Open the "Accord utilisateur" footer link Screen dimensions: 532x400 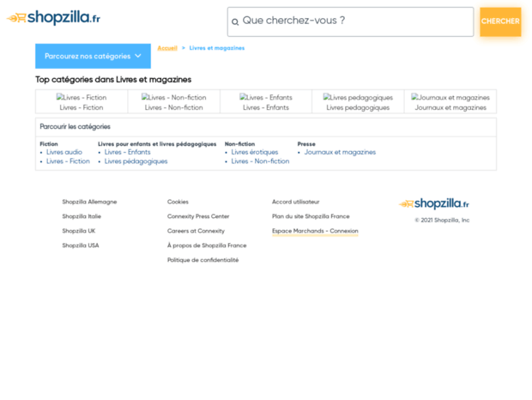pyautogui.click(x=296, y=202)
